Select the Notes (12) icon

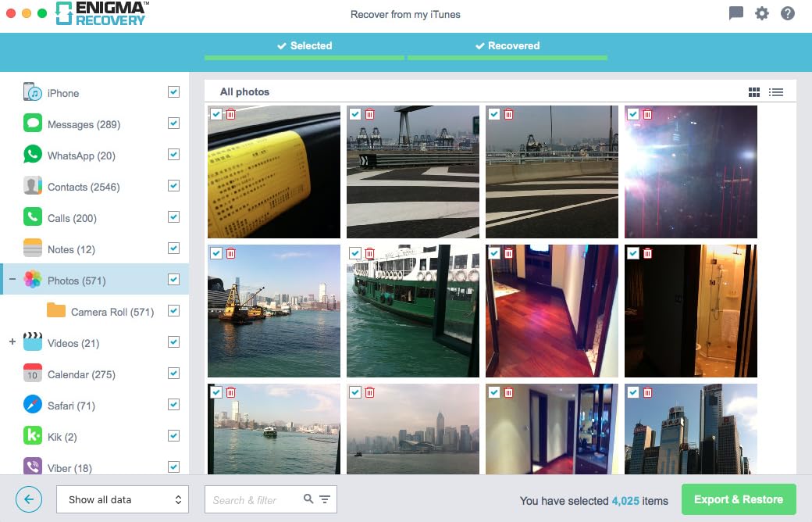(33, 248)
